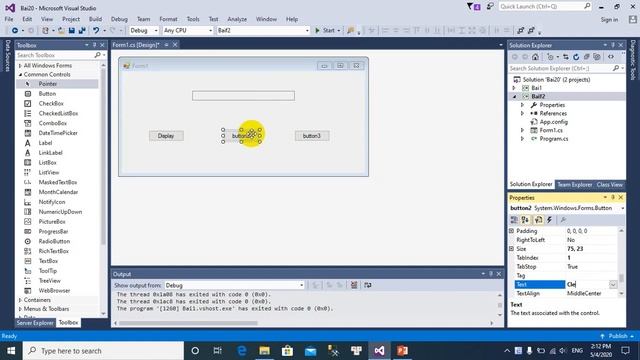The height and width of the screenshot is (360, 640).
Task: Expand Menus & Toolbars toolbox group
Action: pos(20,309)
